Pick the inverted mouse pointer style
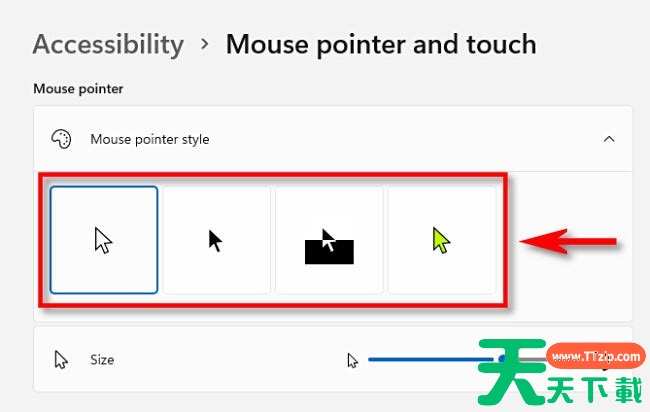The height and width of the screenshot is (412, 650). [x=329, y=240]
